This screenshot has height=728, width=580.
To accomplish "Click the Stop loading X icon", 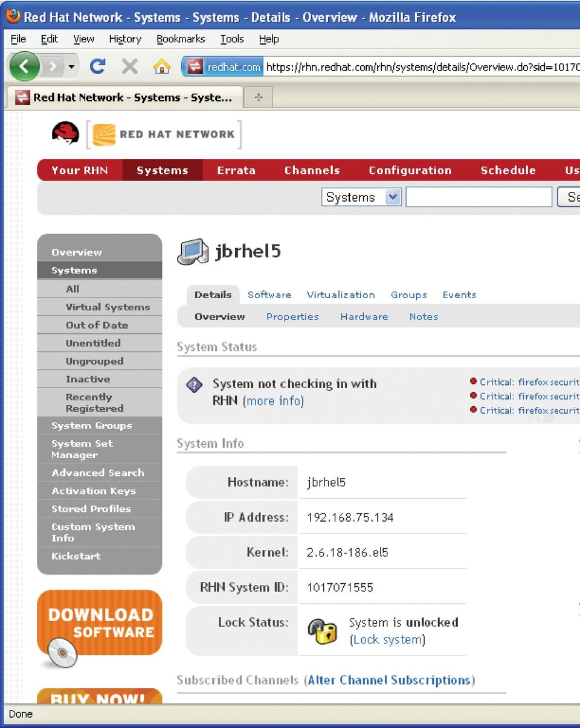I will coord(129,66).
